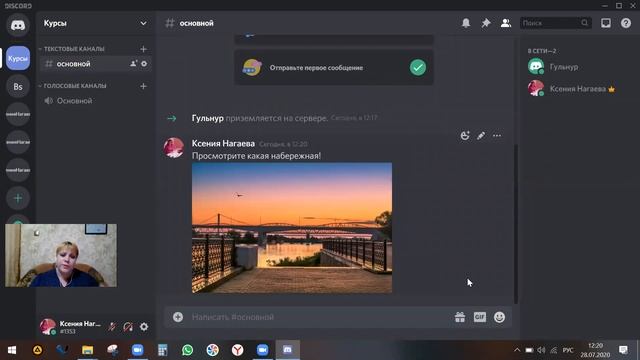Toggle headphone deafen in user panel
Viewport: 640px width, 360px height.
(128, 327)
